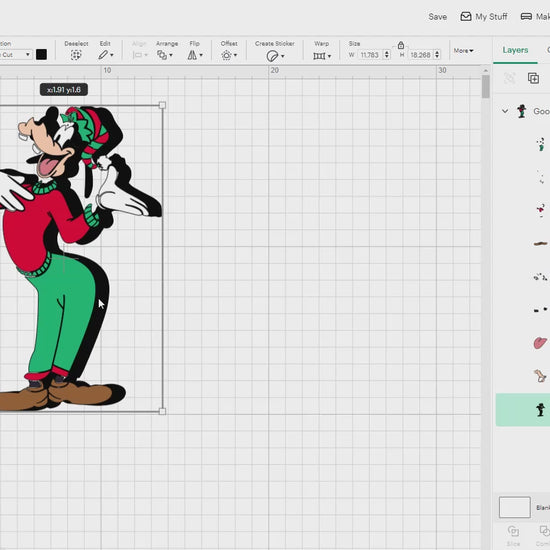
Task: Open the Edit pencil tool
Action: click(x=103, y=55)
